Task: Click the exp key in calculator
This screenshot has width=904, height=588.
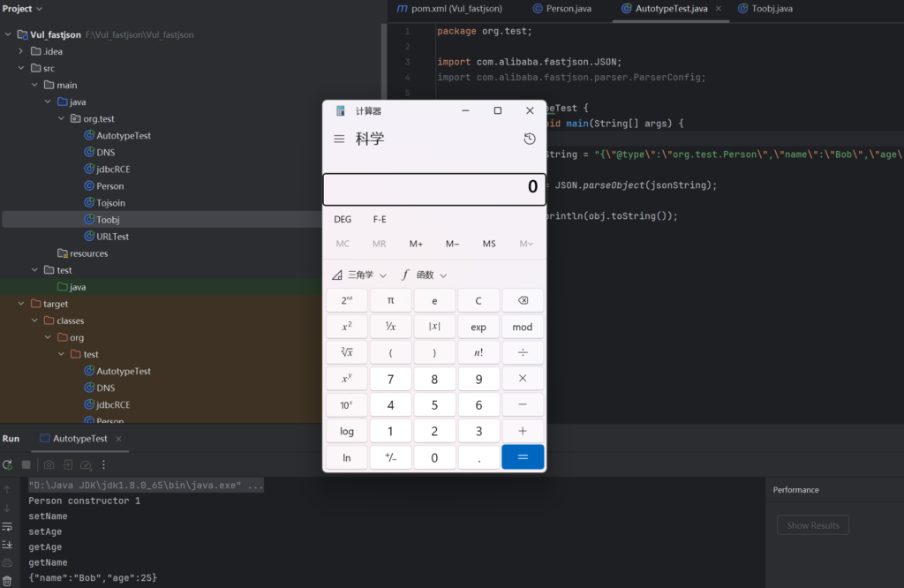Action: pos(478,327)
